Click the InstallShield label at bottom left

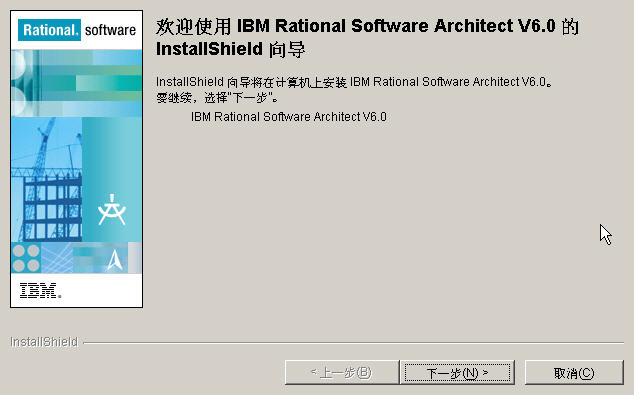44,342
